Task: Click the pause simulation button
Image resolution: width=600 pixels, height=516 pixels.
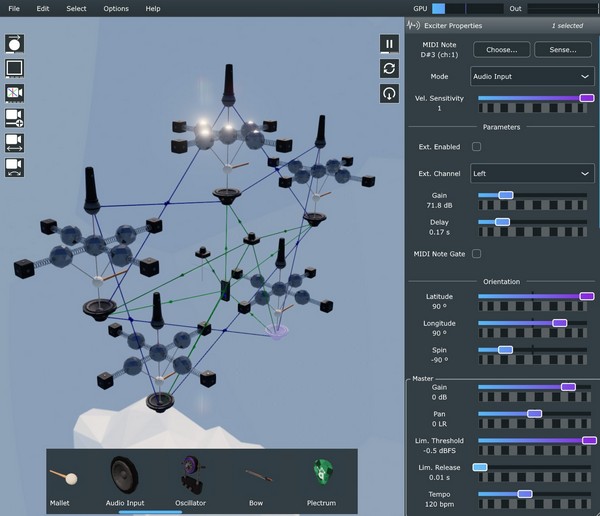Action: point(389,44)
